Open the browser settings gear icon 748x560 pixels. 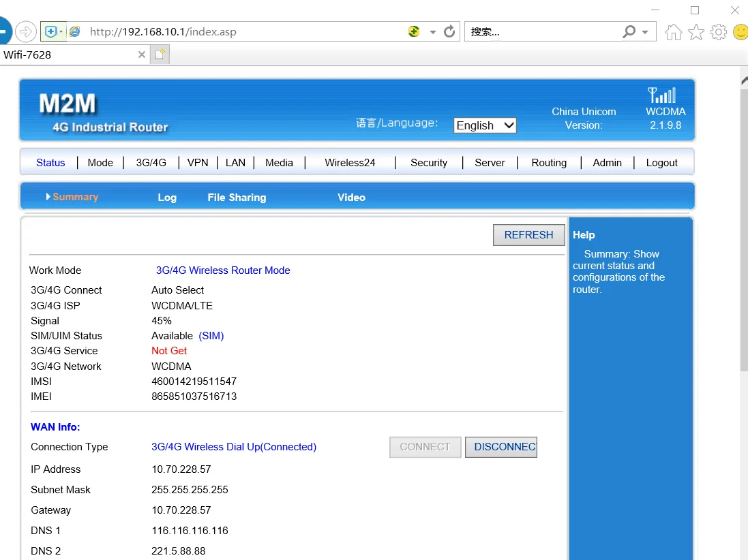[x=718, y=32]
